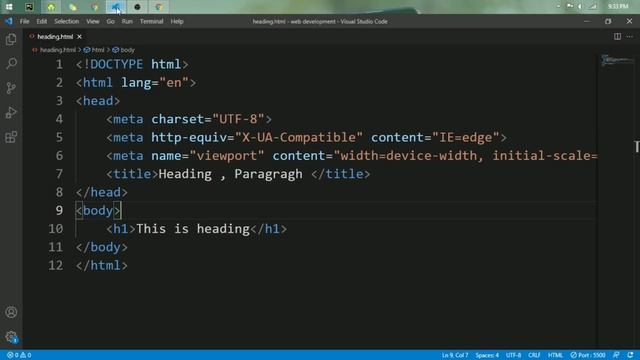
Task: Click the "IE=edge" content value
Action: [x=465, y=138]
